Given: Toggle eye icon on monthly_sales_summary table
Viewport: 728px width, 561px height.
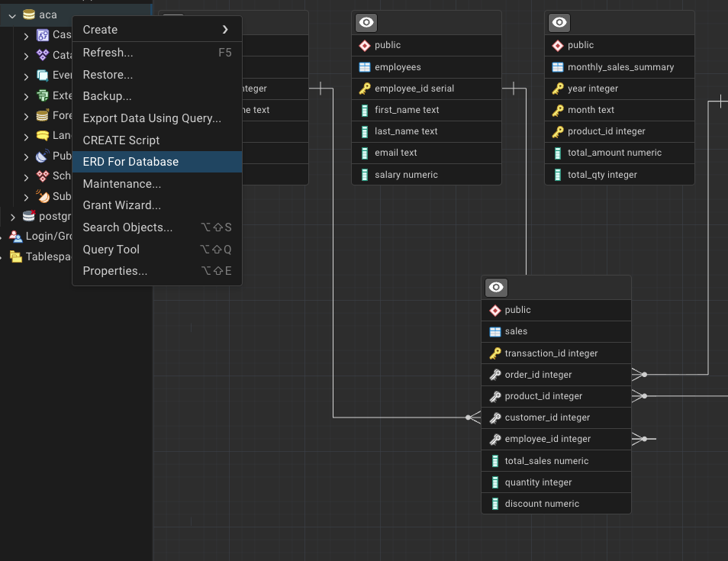Looking at the screenshot, I should click(x=559, y=23).
